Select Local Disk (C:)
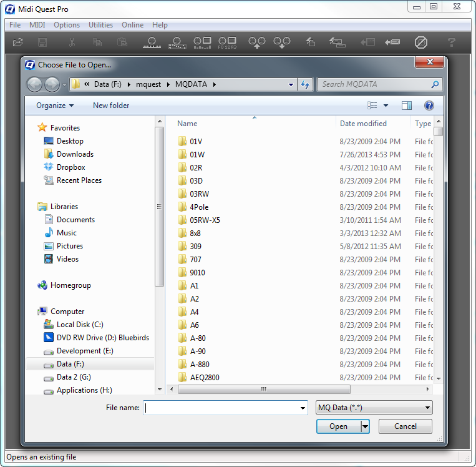The image size is (476, 467). coord(74,325)
